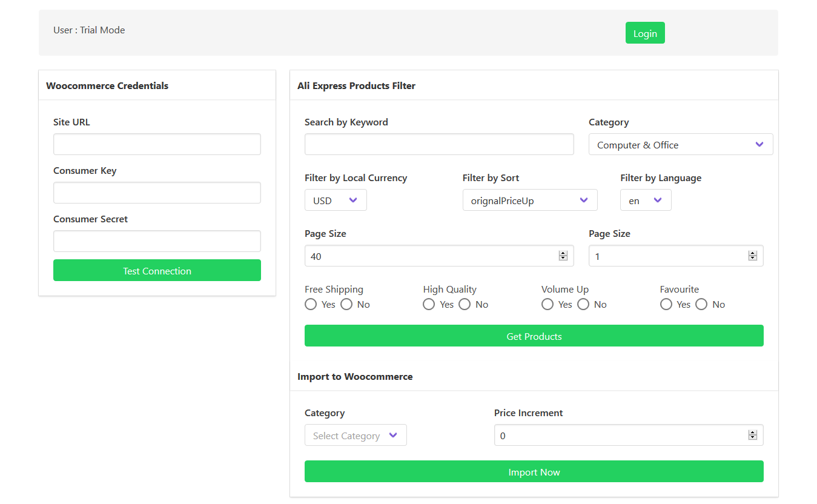Click the 'User : Trial Mode' text
Viewport: 817px width, 504px height.
click(x=89, y=30)
